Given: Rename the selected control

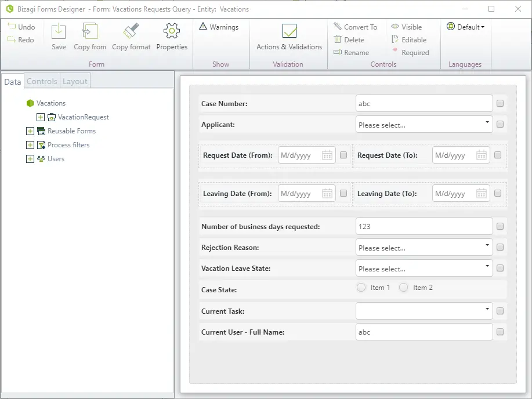Looking at the screenshot, I should pos(352,53).
